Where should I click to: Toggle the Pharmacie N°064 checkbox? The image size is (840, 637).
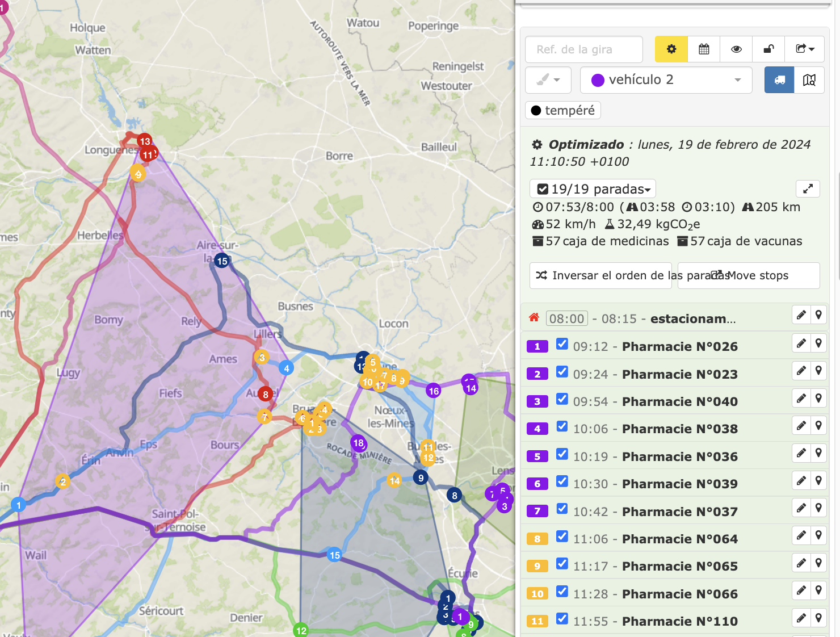(562, 537)
